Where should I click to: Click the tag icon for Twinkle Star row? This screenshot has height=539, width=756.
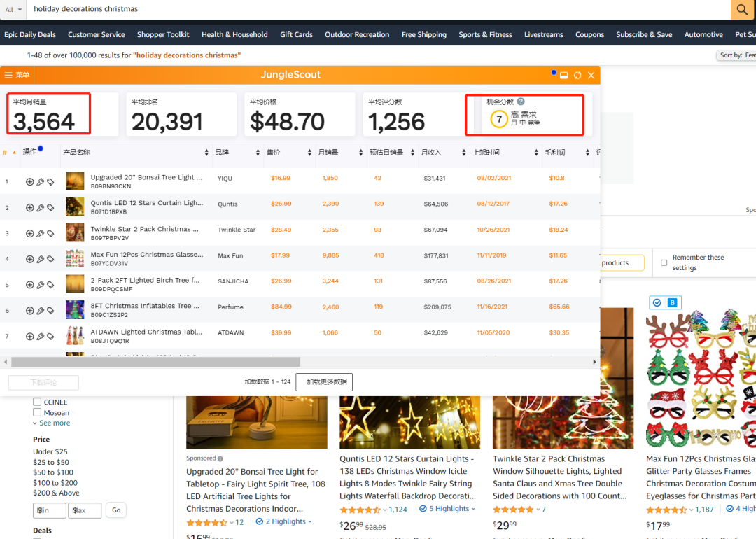point(50,233)
